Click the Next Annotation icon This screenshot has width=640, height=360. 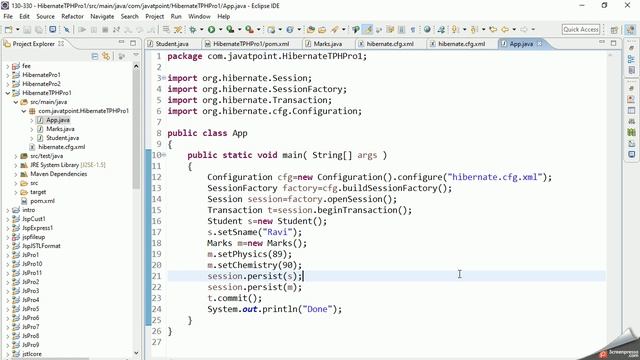click(455, 29)
